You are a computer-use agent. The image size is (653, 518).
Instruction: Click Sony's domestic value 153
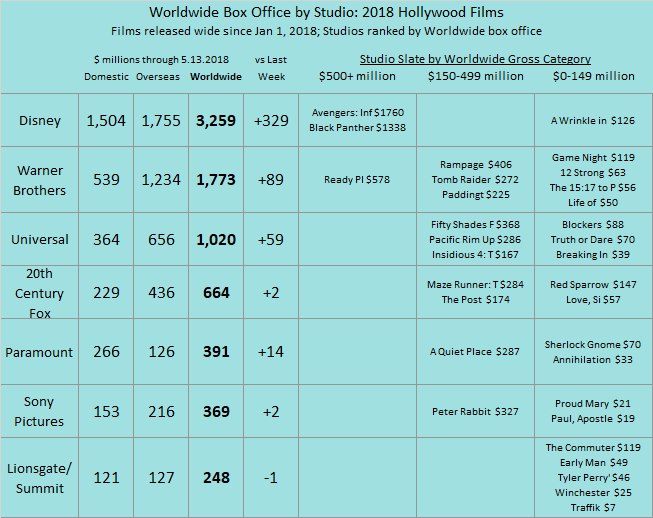pyautogui.click(x=106, y=411)
